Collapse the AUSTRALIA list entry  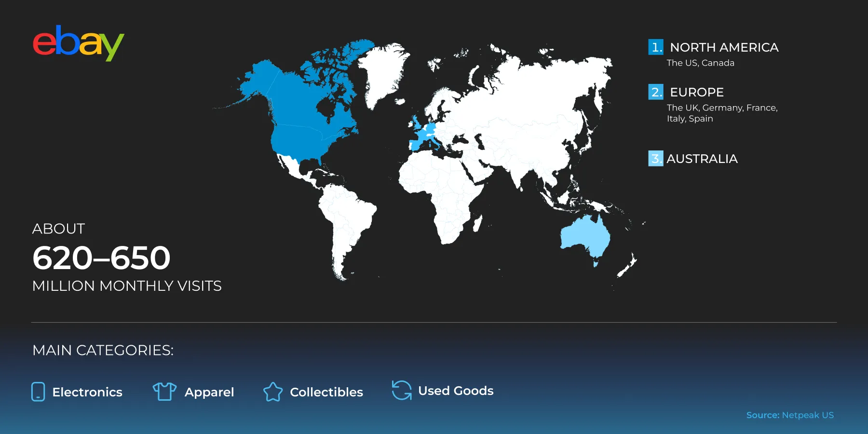[702, 159]
